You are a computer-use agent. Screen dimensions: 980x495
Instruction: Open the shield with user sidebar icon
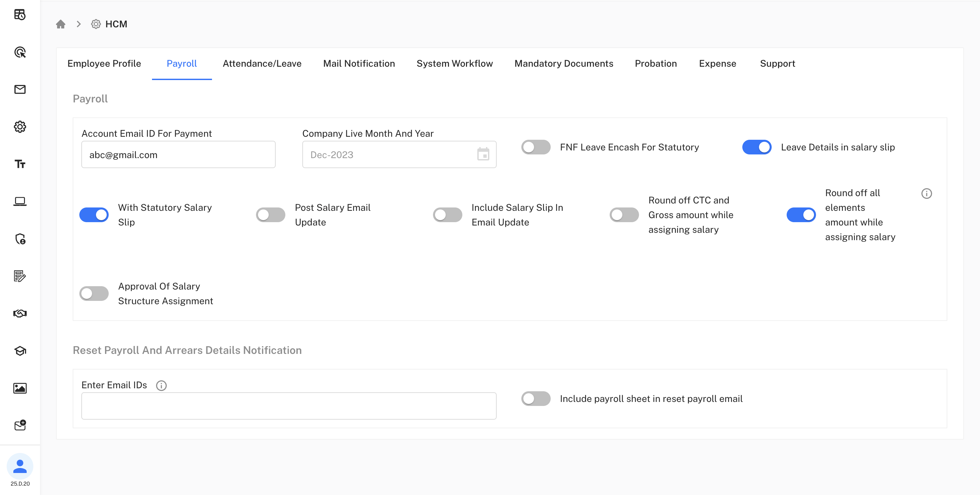(x=20, y=239)
